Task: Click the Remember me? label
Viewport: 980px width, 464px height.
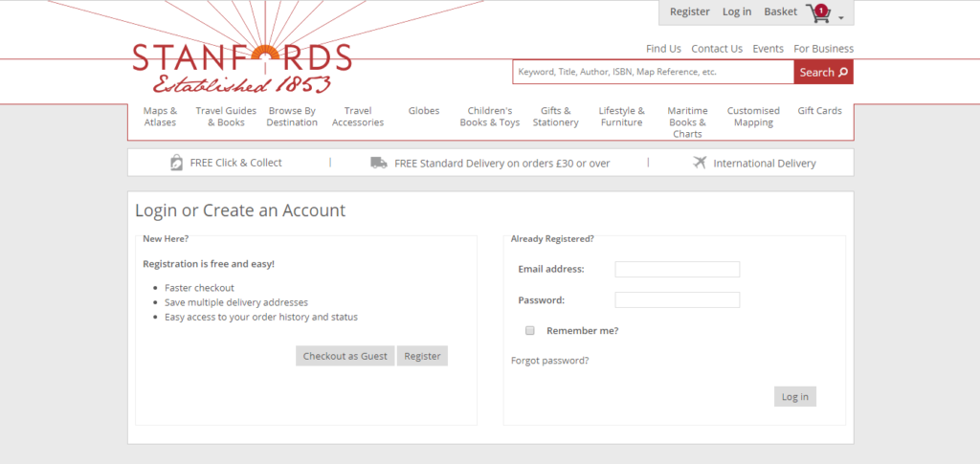Action: [583, 331]
